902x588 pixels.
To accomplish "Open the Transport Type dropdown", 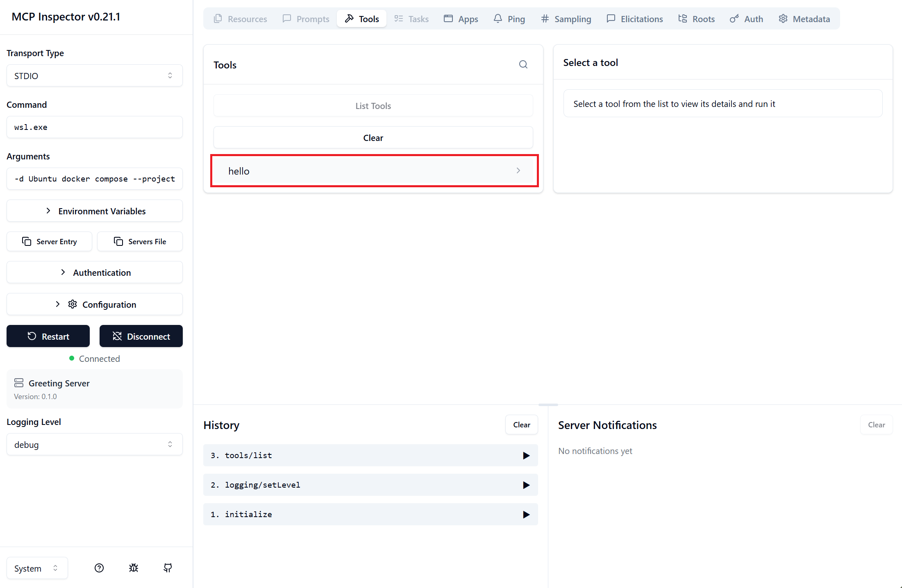I will click(95, 76).
